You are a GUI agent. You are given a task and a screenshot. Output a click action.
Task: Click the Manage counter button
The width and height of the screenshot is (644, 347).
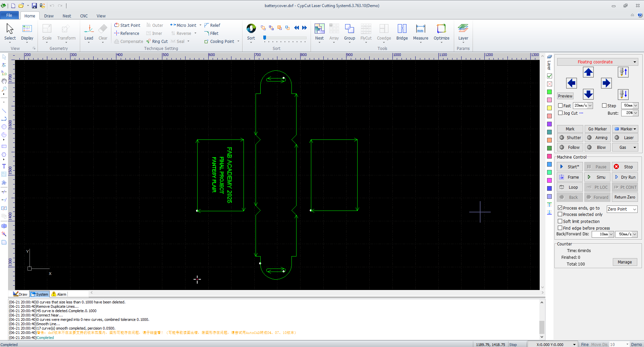[x=625, y=262]
